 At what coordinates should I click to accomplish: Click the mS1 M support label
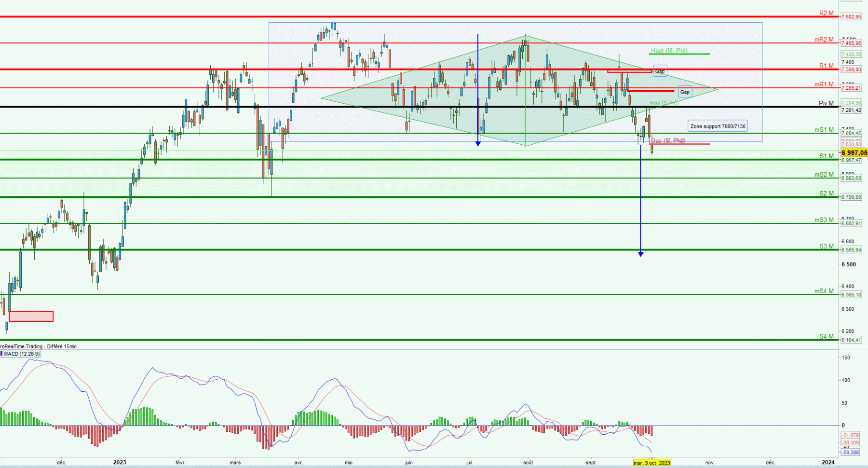824,129
